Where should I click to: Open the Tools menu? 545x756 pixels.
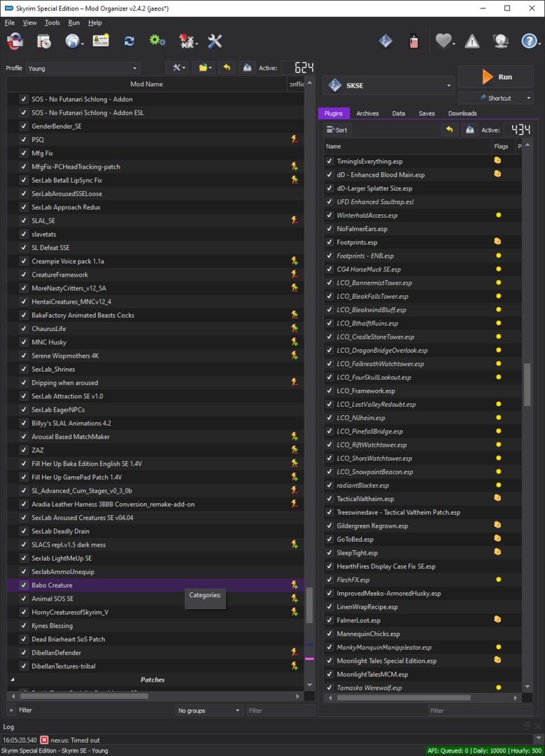click(x=52, y=22)
